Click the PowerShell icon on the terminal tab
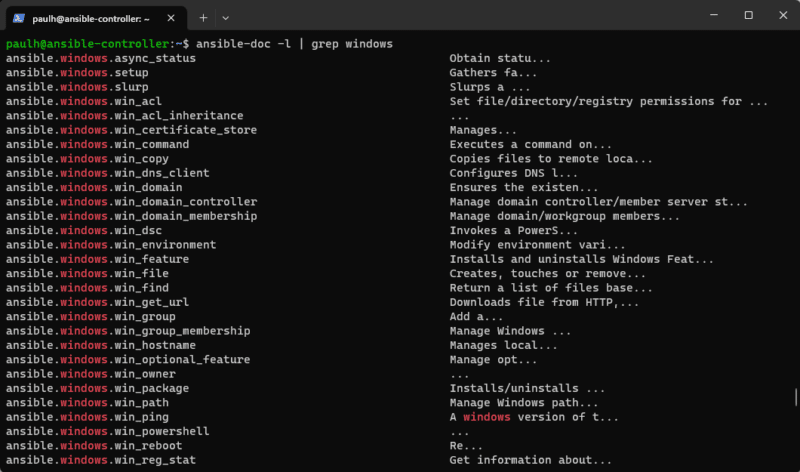800x472 pixels. tap(20, 16)
